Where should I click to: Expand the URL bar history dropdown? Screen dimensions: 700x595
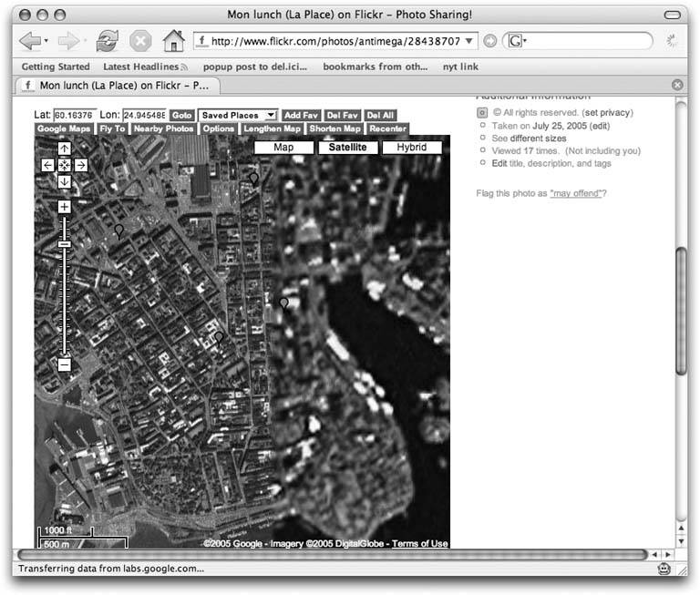pos(471,42)
